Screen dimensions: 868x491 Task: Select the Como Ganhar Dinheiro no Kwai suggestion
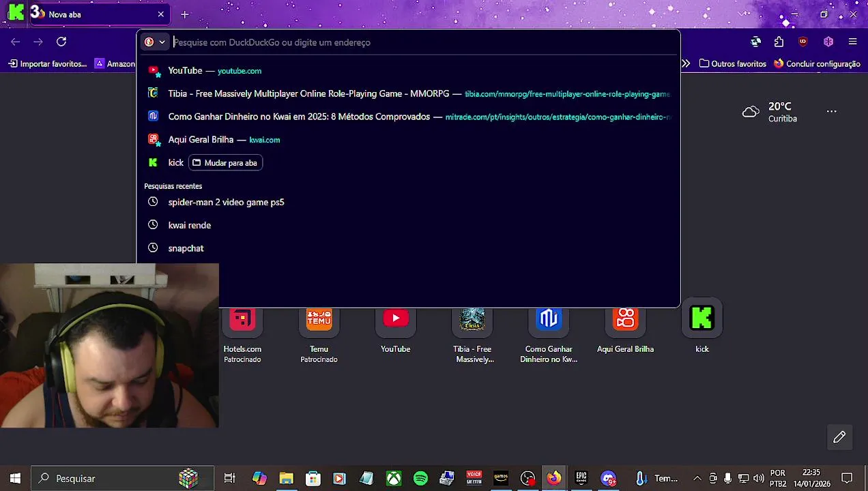tap(408, 117)
